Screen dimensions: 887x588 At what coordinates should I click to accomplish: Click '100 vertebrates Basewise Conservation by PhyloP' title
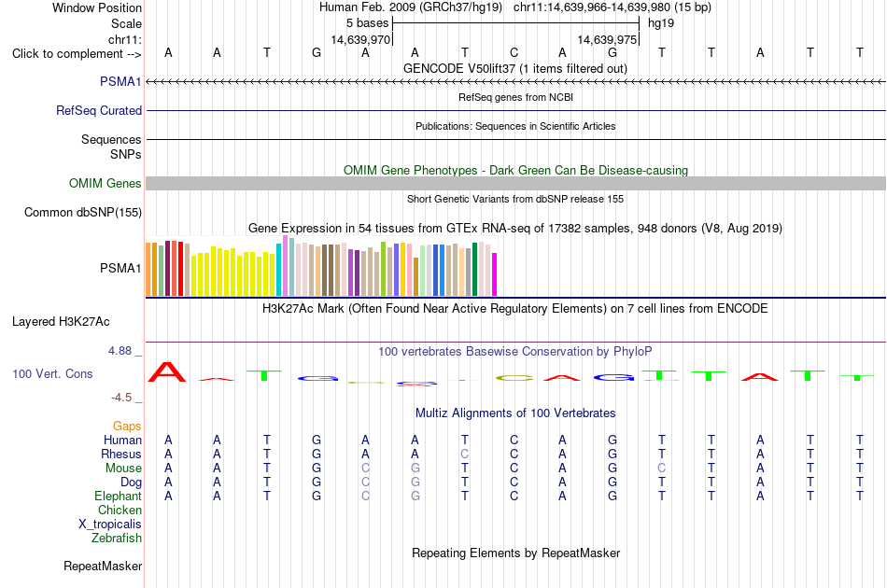(x=515, y=352)
